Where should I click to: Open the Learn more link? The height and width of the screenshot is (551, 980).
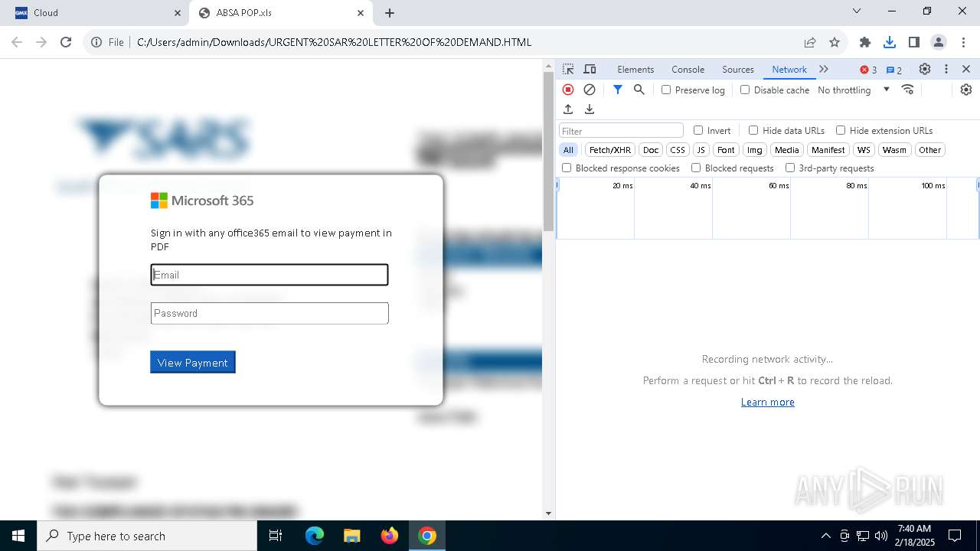(x=767, y=402)
